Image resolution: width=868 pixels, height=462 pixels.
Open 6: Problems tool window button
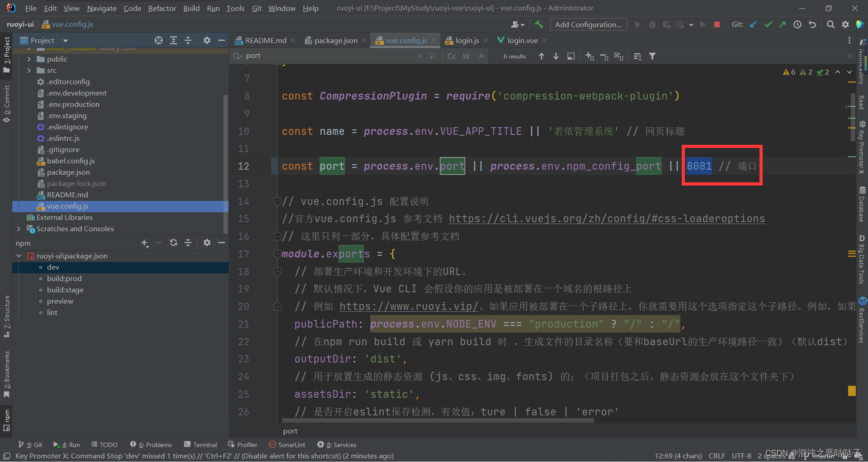pos(151,445)
